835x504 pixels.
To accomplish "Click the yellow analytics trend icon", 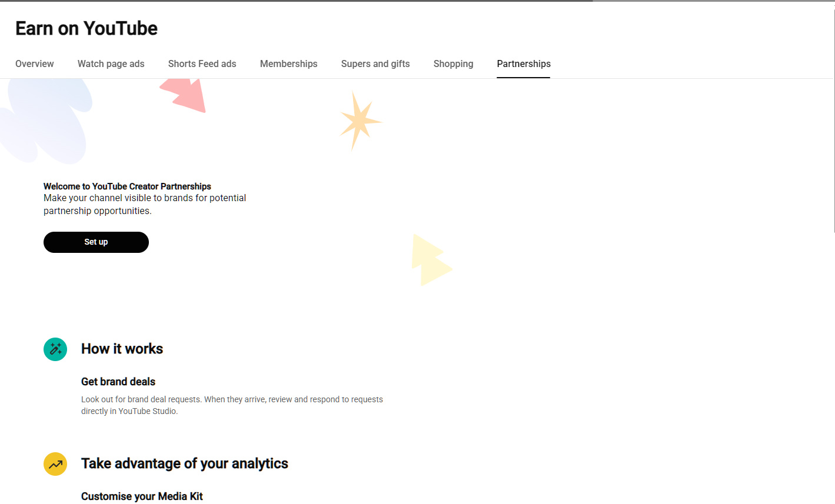I will coord(55,464).
